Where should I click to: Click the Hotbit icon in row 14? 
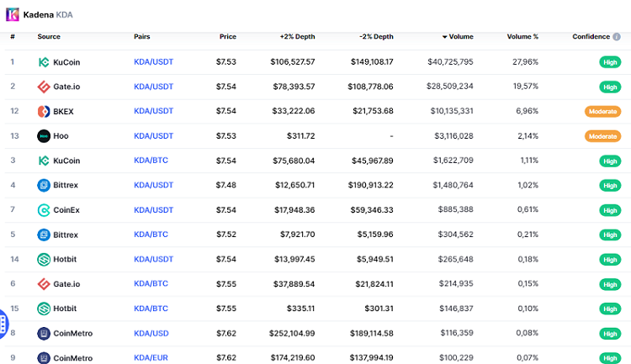tap(44, 260)
